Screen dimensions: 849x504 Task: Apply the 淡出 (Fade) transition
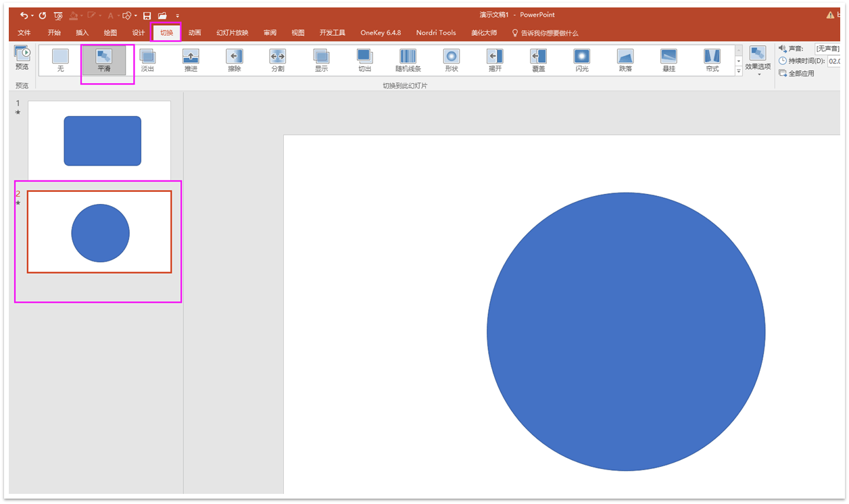click(x=148, y=60)
